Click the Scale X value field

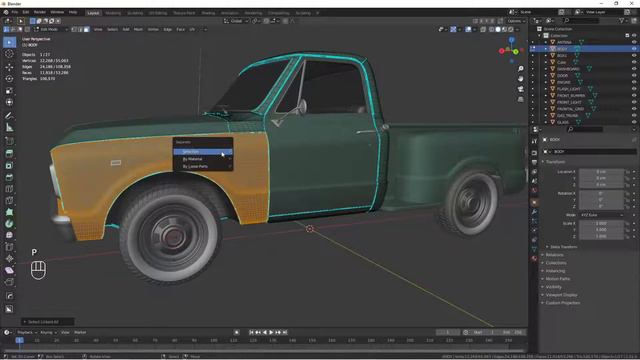(601, 224)
